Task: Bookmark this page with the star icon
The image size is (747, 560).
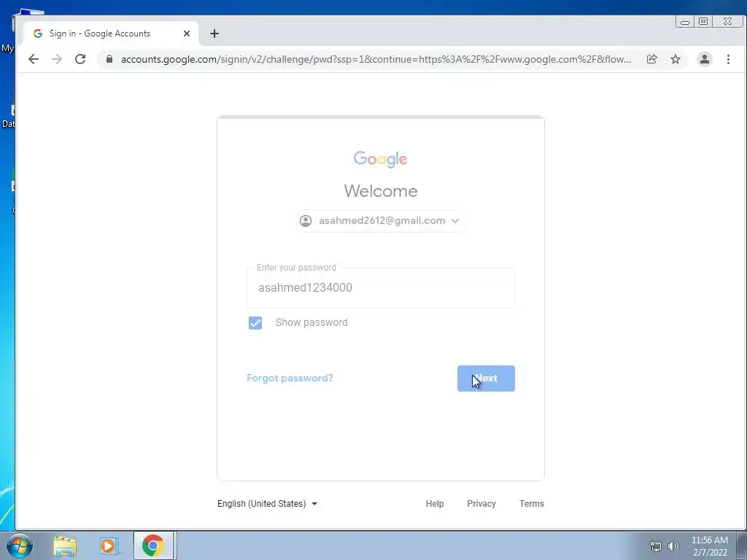Action: 676,59
